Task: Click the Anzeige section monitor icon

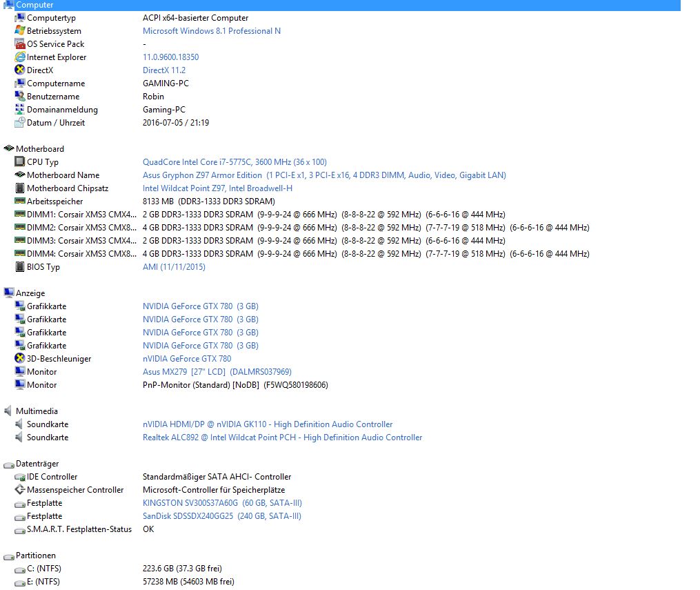Action: point(8,293)
